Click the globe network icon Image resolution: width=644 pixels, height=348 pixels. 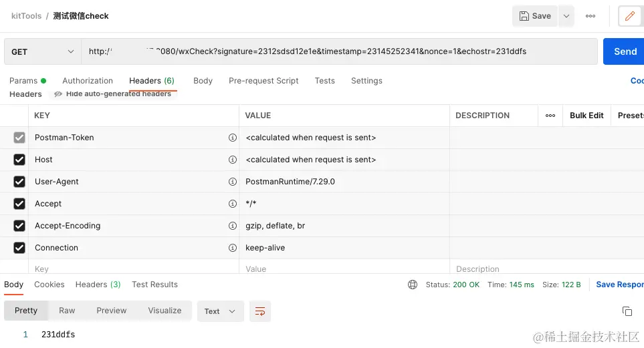coord(413,285)
